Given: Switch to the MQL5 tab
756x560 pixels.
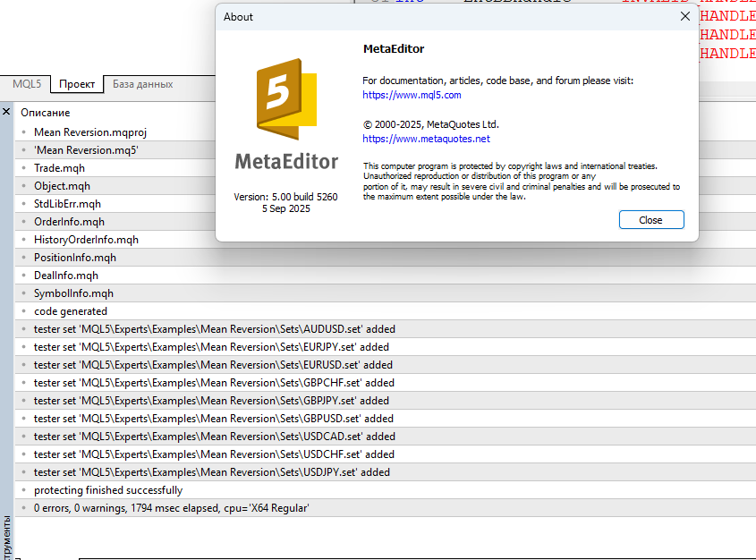Looking at the screenshot, I should click(x=27, y=84).
